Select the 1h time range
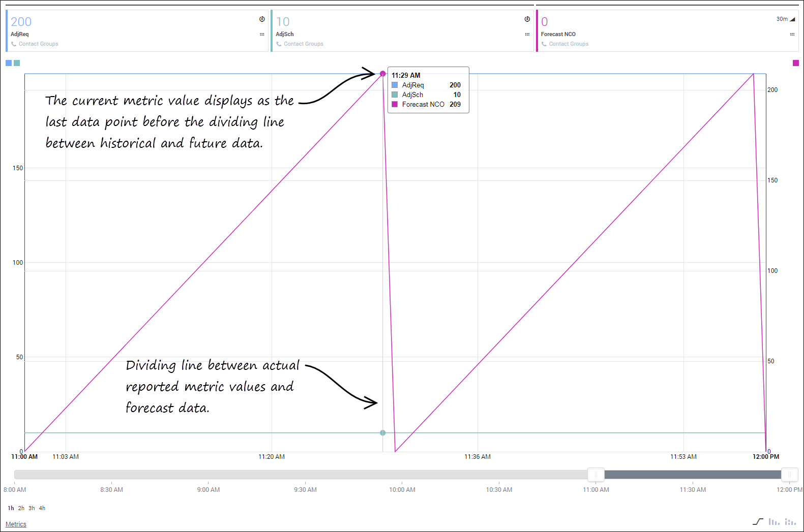Image resolution: width=804 pixels, height=532 pixels. pos(11,508)
